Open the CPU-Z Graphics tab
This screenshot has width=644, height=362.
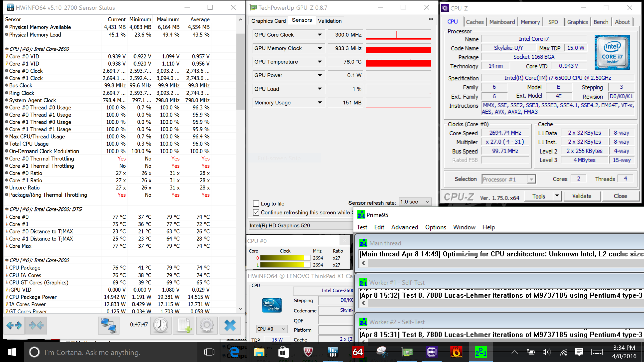coord(577,22)
